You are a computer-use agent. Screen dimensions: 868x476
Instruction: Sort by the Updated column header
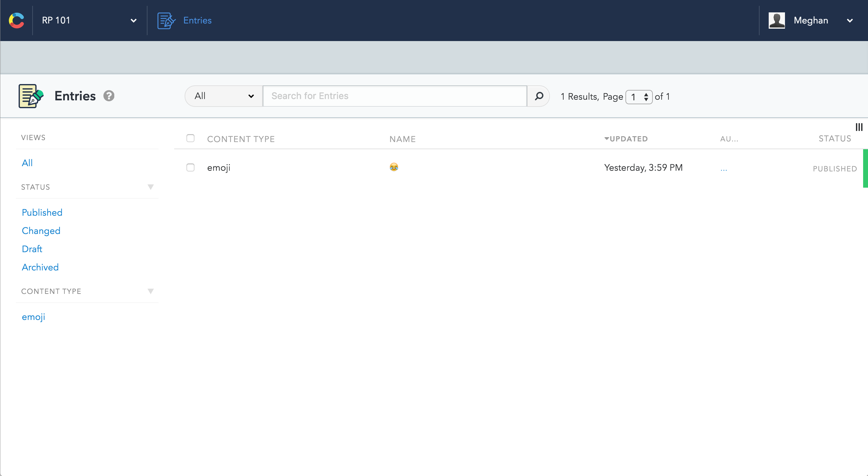pos(628,139)
